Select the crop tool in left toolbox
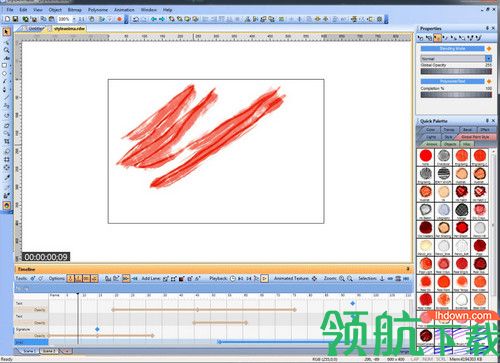500x363 pixels. [x=6, y=141]
